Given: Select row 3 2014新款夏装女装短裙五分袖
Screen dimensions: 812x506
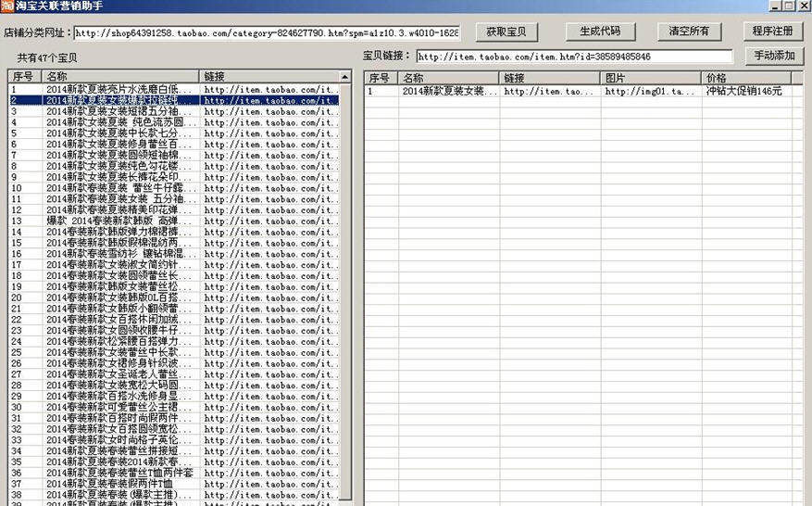Looking at the screenshot, I should [x=174, y=111].
